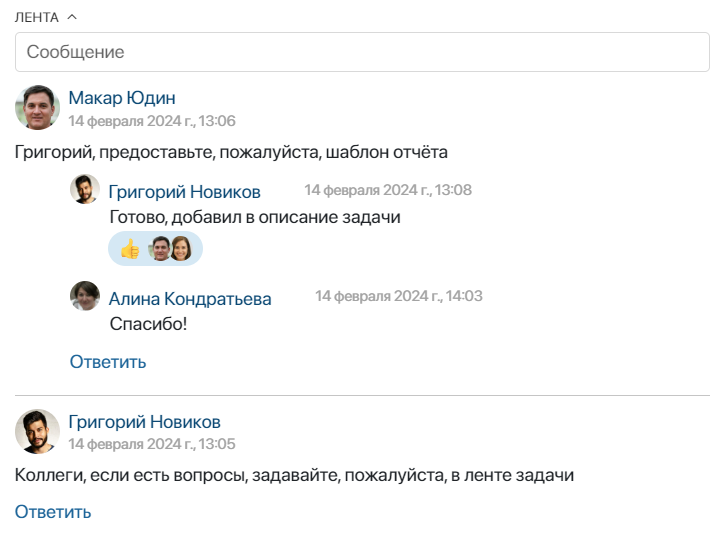Click Ответить under the Коллеги post
This screenshot has width=726, height=539.
pyautogui.click(x=53, y=512)
